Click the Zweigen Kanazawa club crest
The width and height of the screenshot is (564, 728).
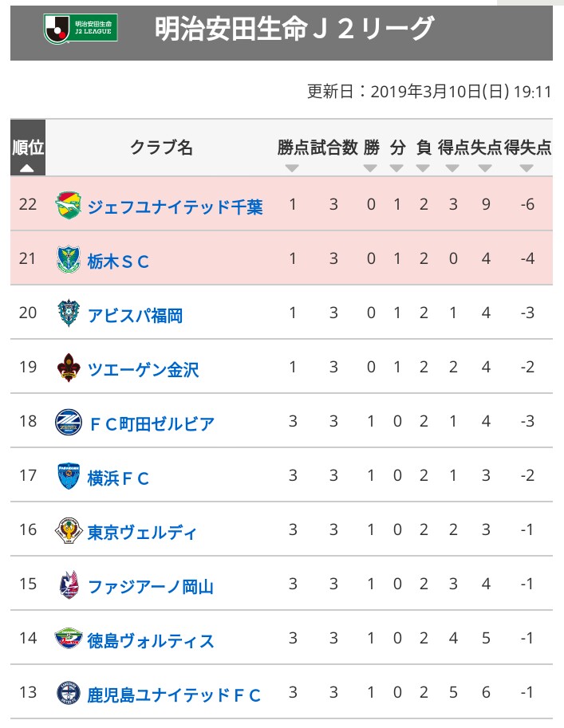(69, 368)
